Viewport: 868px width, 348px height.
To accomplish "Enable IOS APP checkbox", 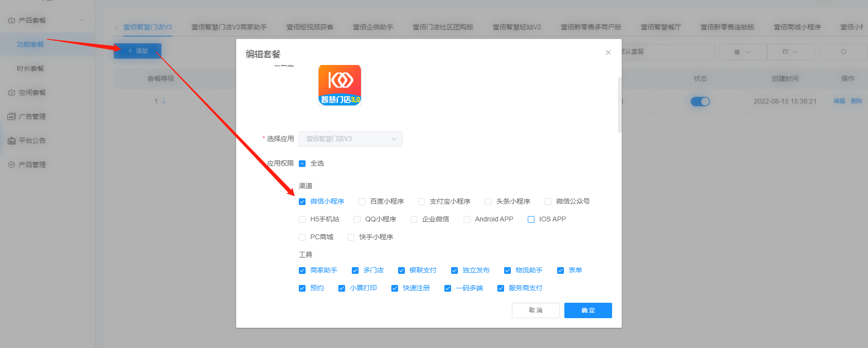I will click(531, 219).
